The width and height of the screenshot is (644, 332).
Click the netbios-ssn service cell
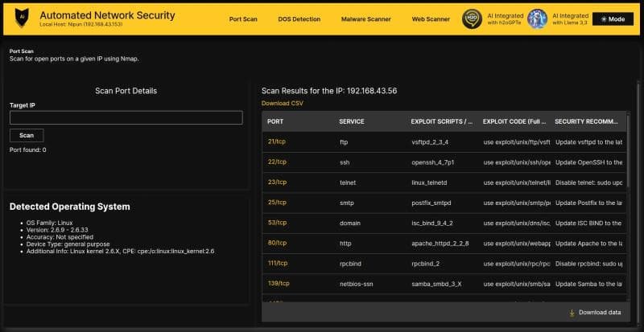(356, 284)
